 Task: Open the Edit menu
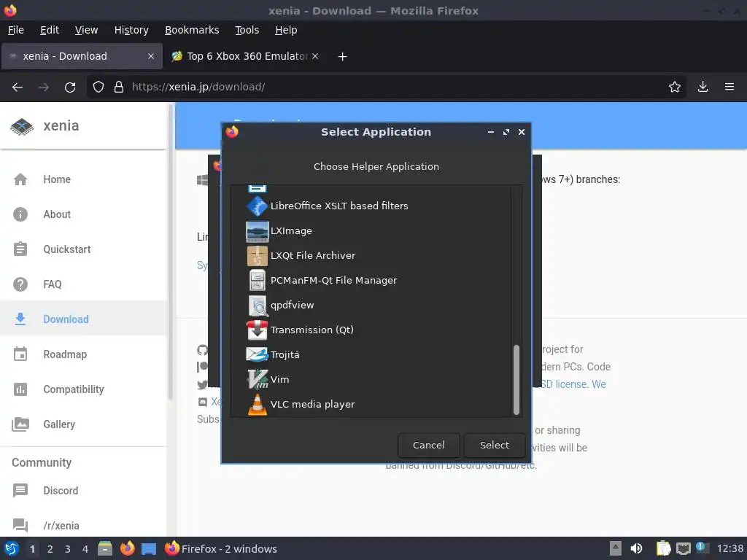click(x=50, y=30)
